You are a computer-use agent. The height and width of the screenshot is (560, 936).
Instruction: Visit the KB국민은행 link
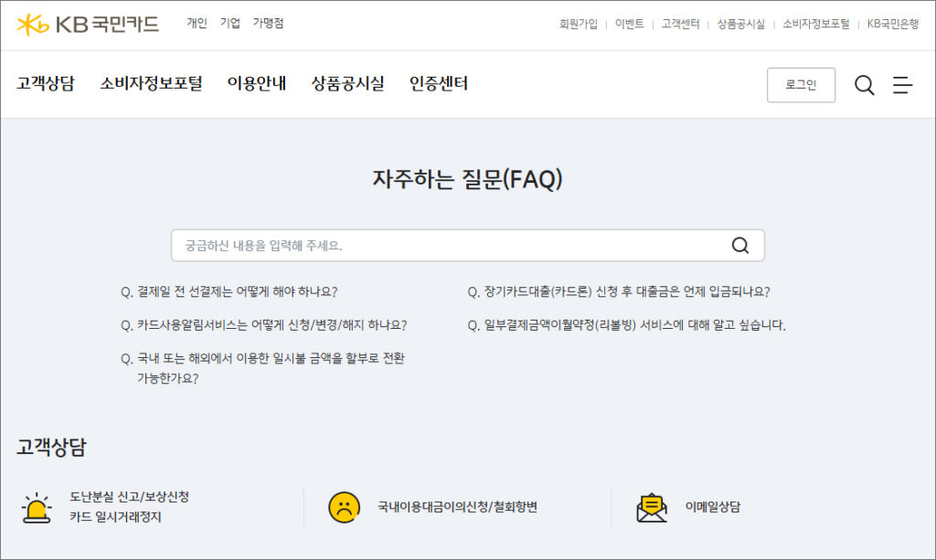coord(892,25)
